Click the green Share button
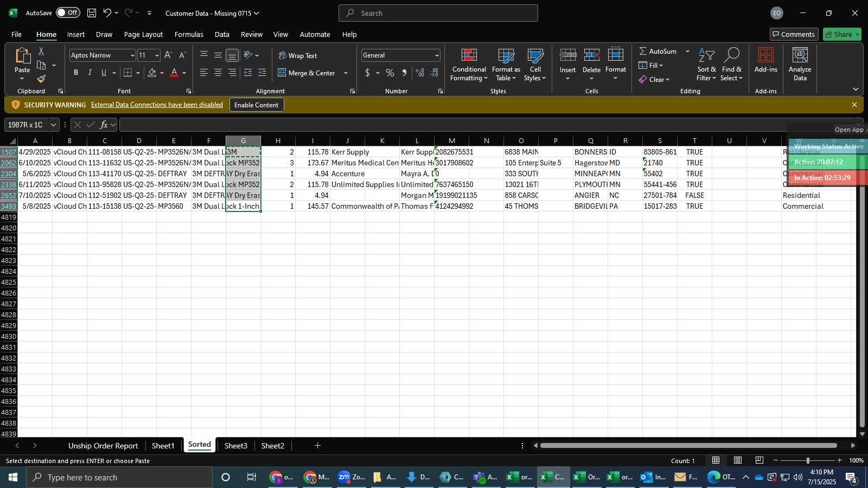 click(842, 34)
